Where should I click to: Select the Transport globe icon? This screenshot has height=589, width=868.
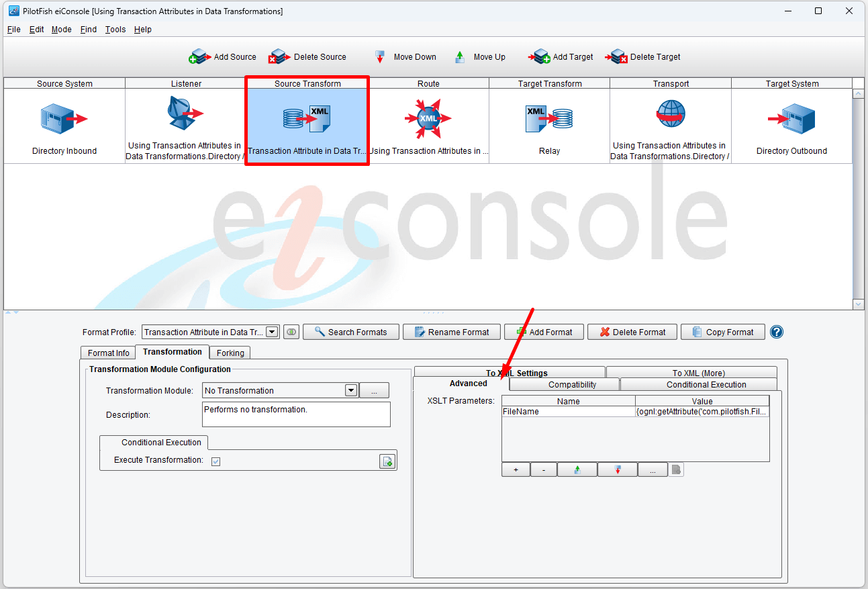(x=671, y=114)
